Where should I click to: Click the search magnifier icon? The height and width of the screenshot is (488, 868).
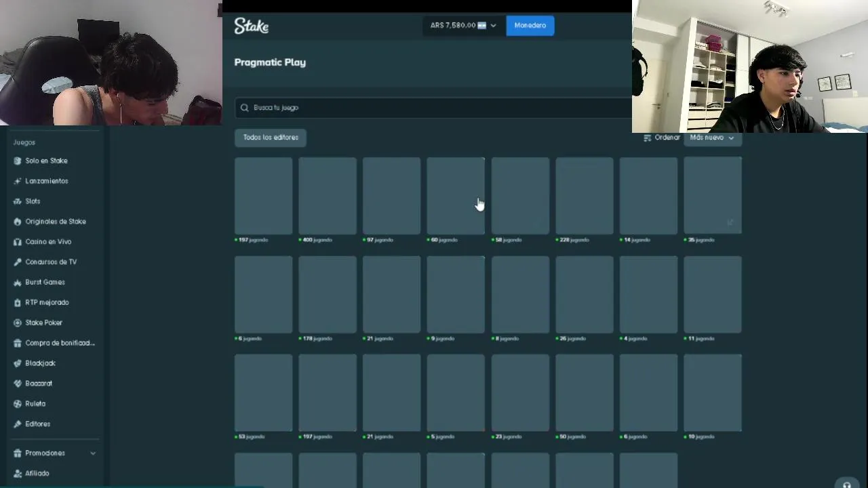coord(245,108)
